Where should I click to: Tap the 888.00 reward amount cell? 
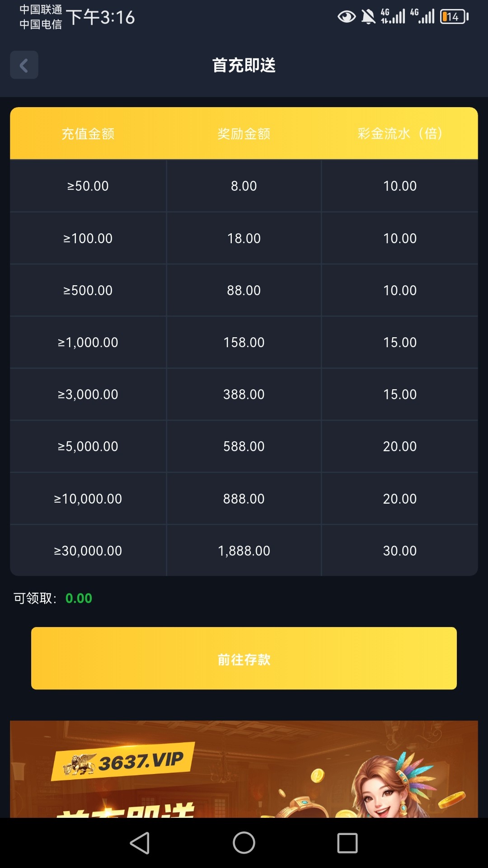tap(244, 499)
